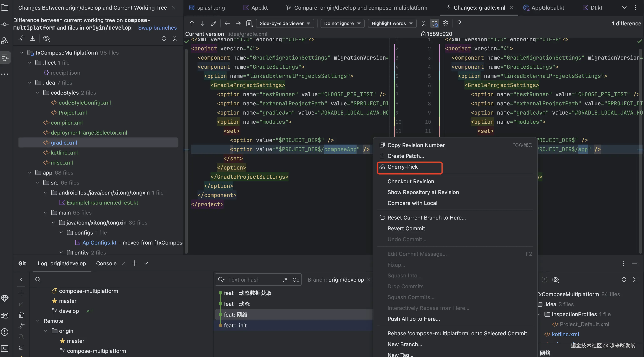
Task: Collapse the codeStyles folder node
Action: pyautogui.click(x=37, y=92)
